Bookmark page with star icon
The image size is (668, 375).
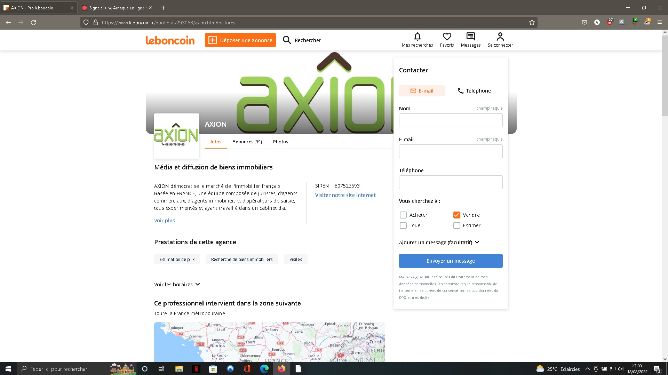(x=532, y=22)
